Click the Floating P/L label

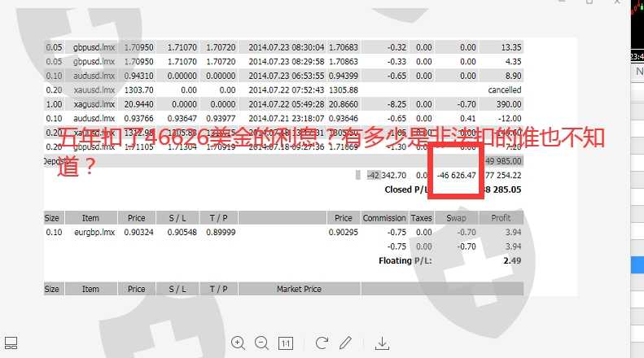405,260
